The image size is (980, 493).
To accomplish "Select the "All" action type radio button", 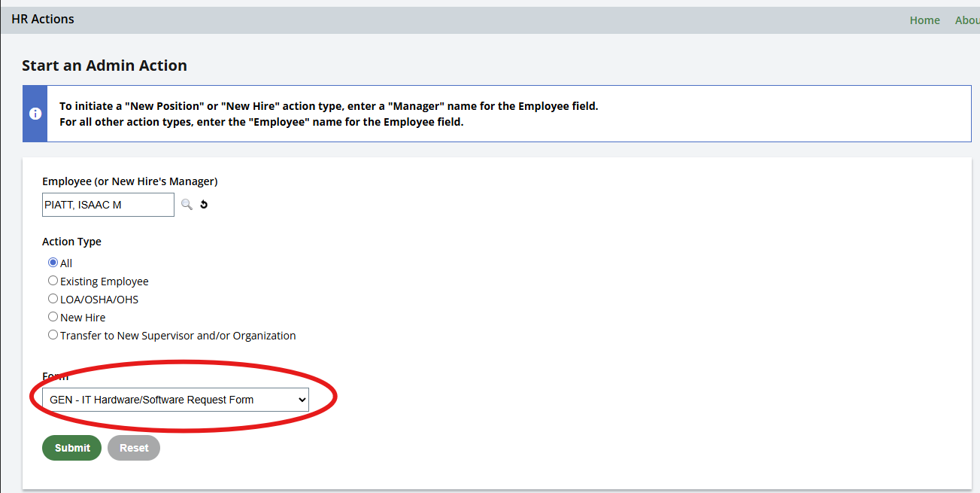I will (x=53, y=263).
